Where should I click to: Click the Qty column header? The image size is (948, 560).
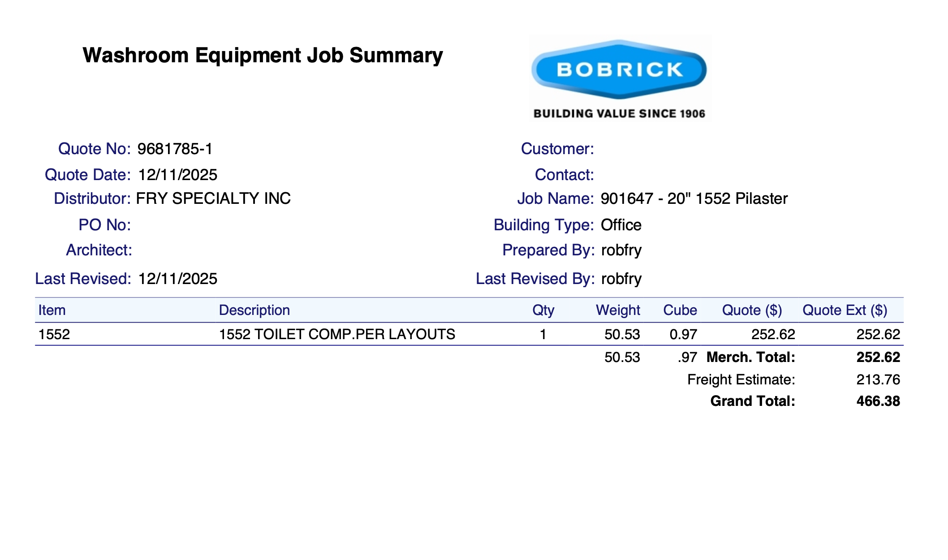pos(543,310)
